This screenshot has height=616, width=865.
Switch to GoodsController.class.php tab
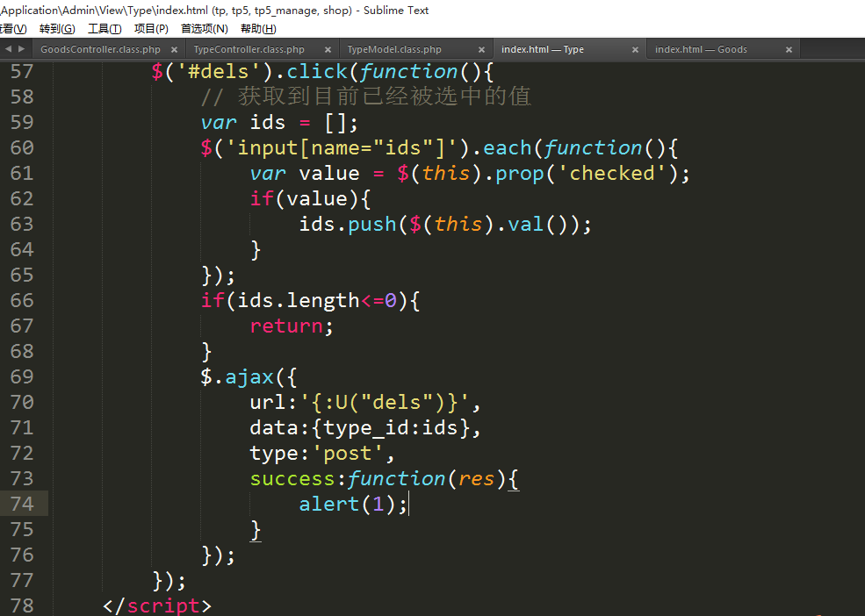point(100,50)
